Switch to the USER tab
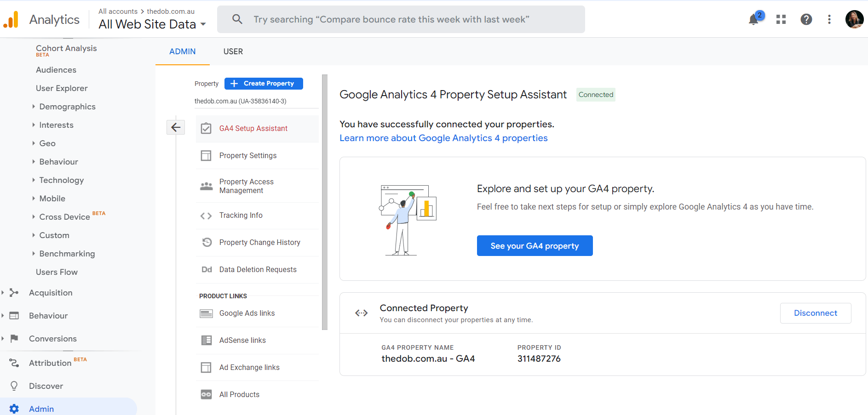Viewport: 868px width, 415px height. click(x=233, y=51)
